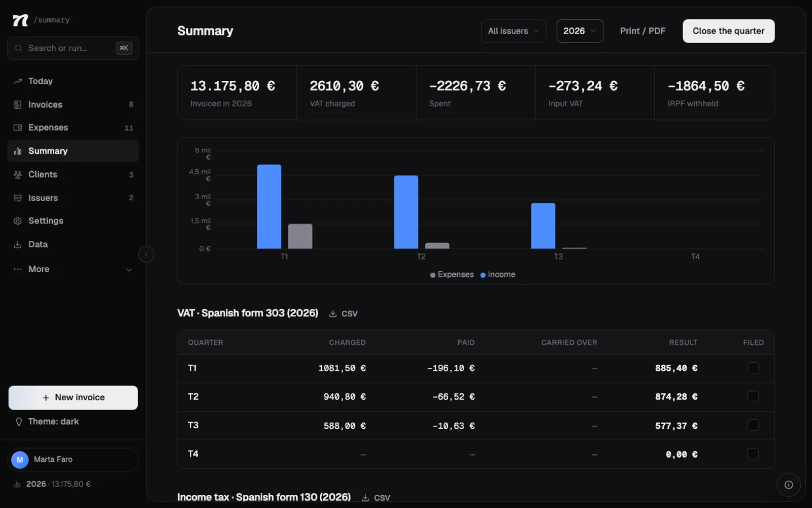This screenshot has width=812, height=508.
Task: Focus the Search or run field
Action: click(73, 48)
